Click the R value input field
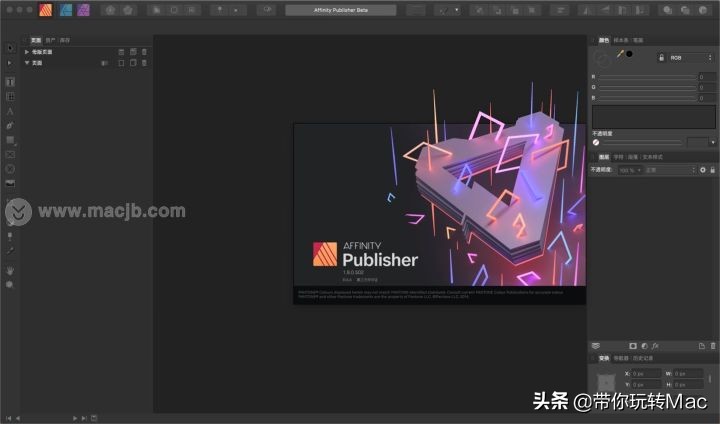Image resolution: width=720 pixels, height=424 pixels. (707, 77)
